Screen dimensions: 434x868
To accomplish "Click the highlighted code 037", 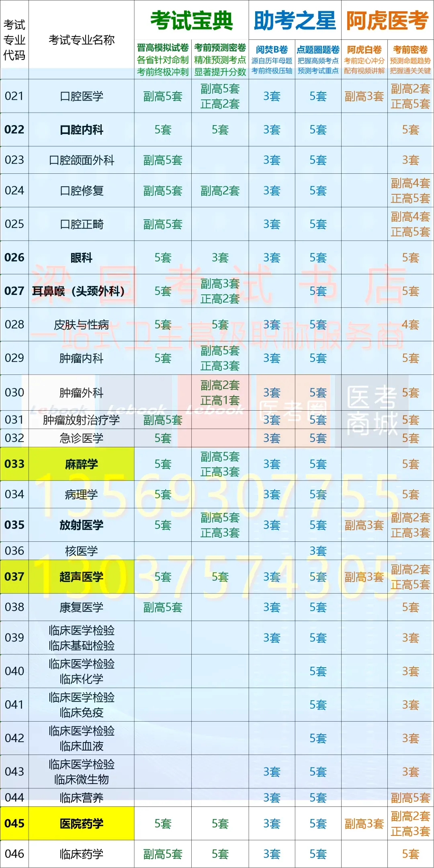I will tap(14, 576).
